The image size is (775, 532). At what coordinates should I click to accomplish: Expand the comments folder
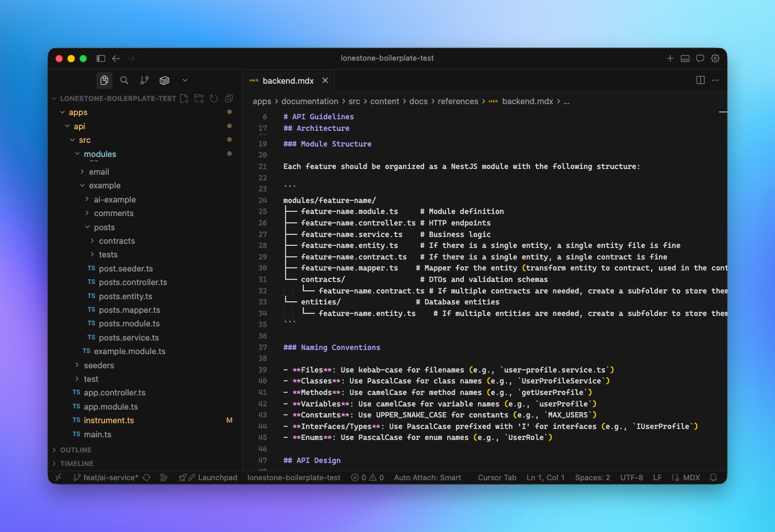[113, 213]
